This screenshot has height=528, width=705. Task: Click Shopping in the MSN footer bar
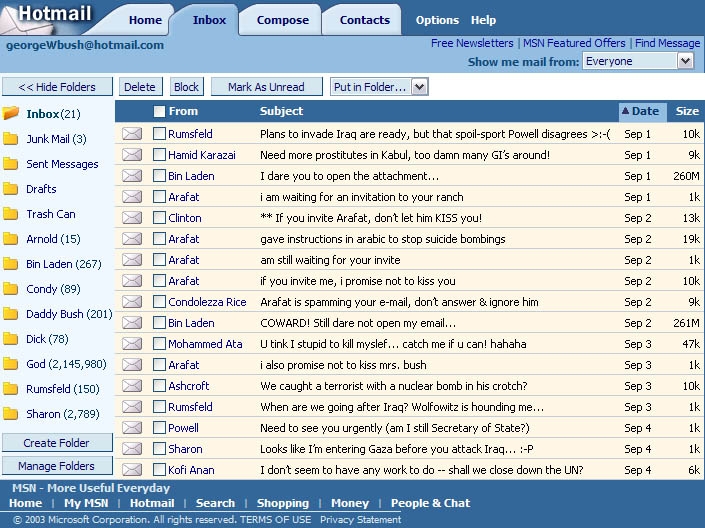pyautogui.click(x=283, y=503)
